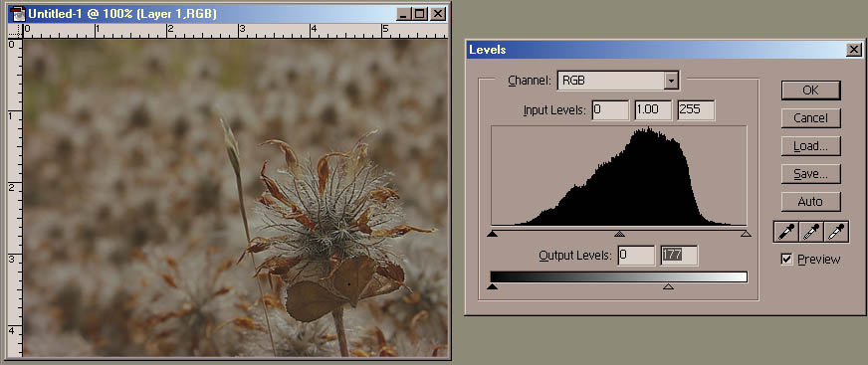868x365 pixels.
Task: Click the Input Levels gamma field 1.00
Action: 653,110
